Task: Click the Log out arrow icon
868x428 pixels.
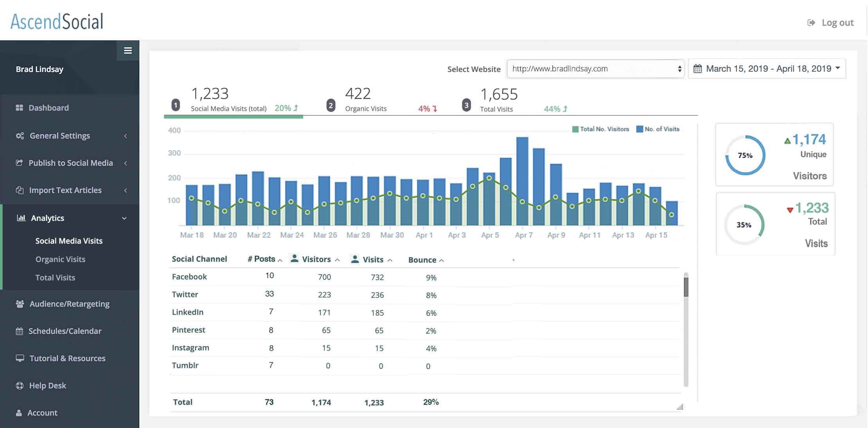Action: [x=811, y=23]
